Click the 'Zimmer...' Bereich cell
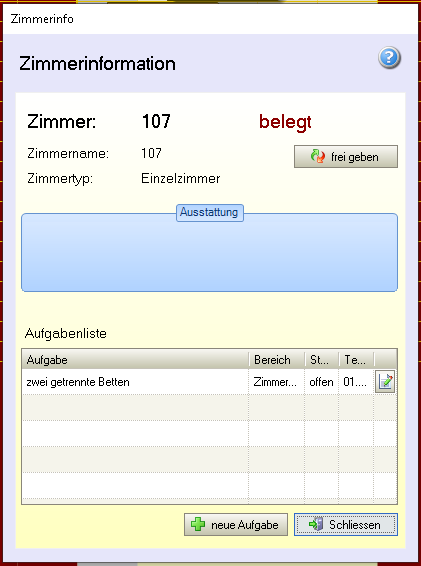Screen dimensions: 421x566 tap(275, 382)
